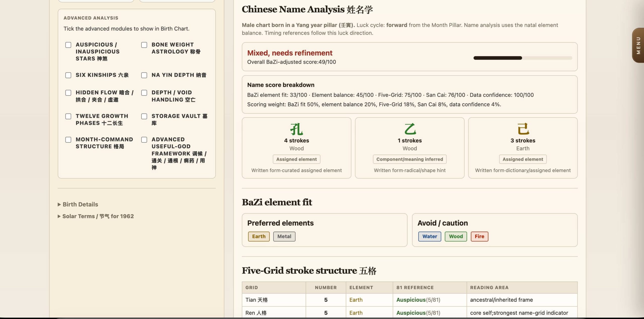
Task: Enable Storage Vault 墓库 checkbox
Action: pos(144,116)
